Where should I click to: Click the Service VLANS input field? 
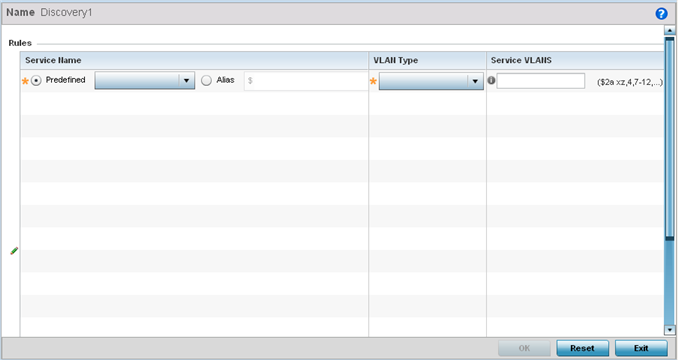point(540,81)
